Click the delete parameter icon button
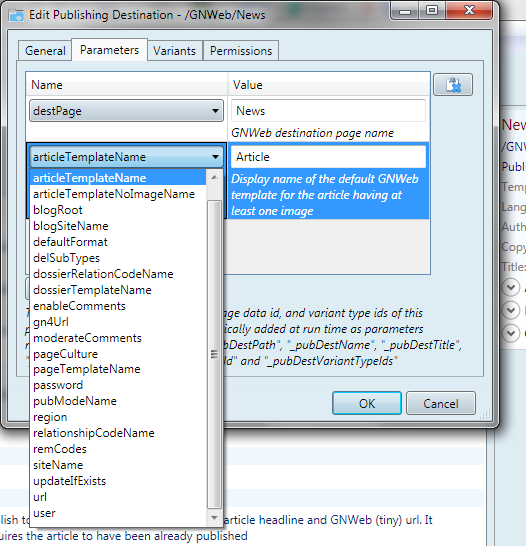 pyautogui.click(x=453, y=85)
